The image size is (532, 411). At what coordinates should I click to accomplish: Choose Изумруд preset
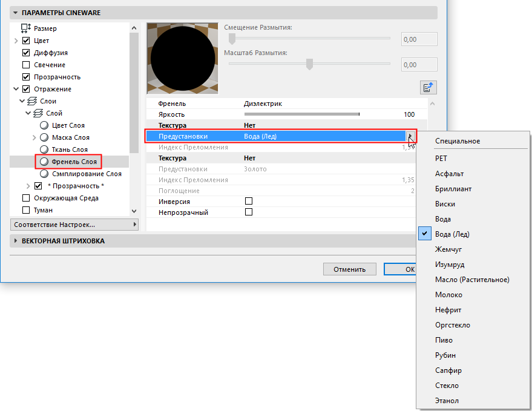(450, 265)
